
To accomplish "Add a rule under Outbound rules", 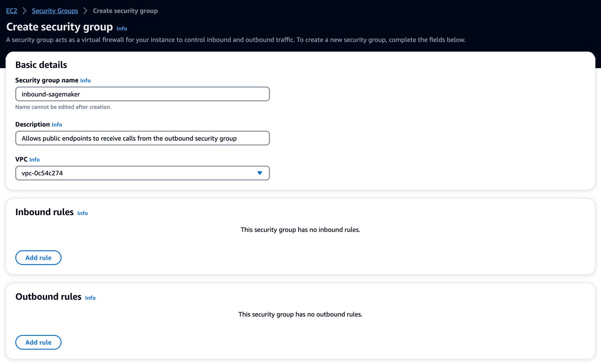I will pos(38,342).
